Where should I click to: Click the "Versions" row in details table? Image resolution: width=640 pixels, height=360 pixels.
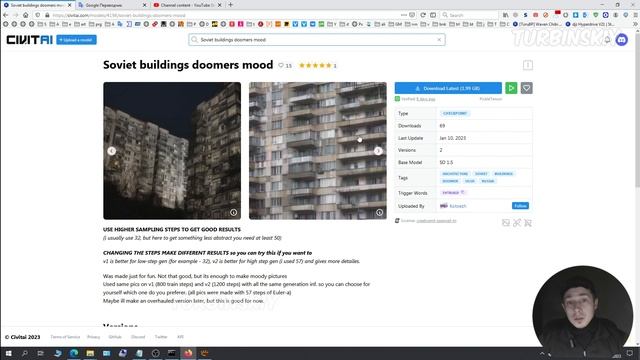coord(464,150)
